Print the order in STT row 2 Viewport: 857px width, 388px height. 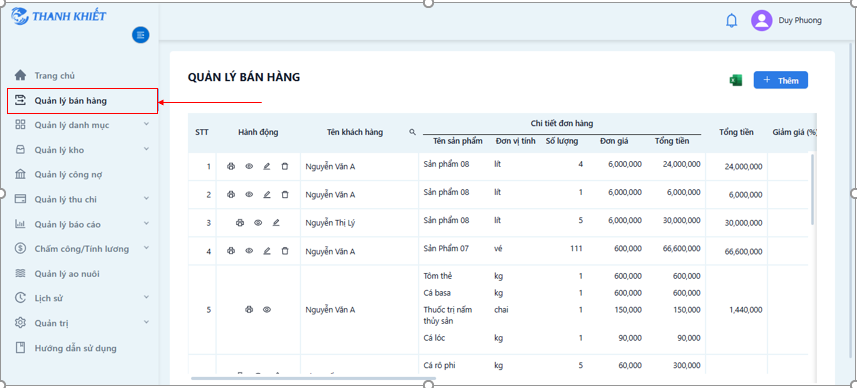pos(231,194)
